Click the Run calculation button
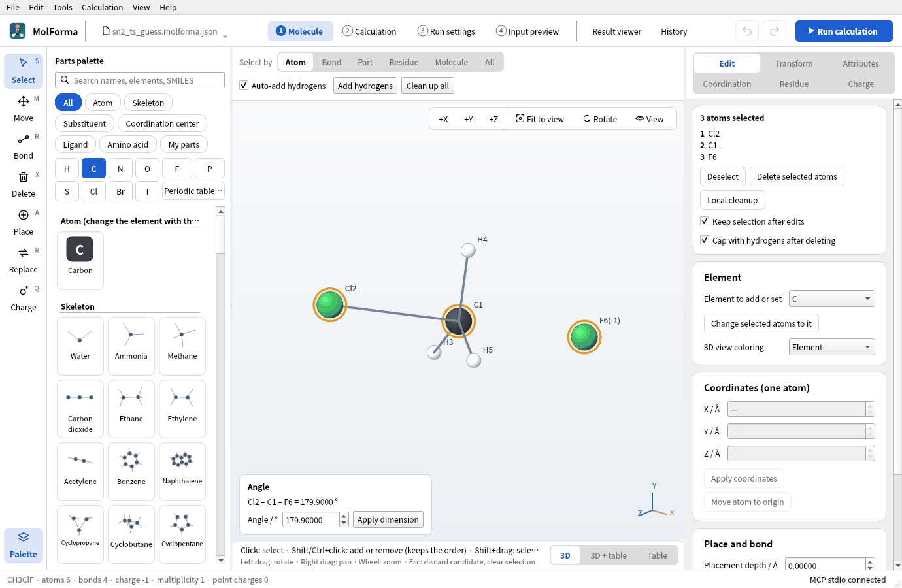Viewport: 902px width, 588px height. pos(844,31)
